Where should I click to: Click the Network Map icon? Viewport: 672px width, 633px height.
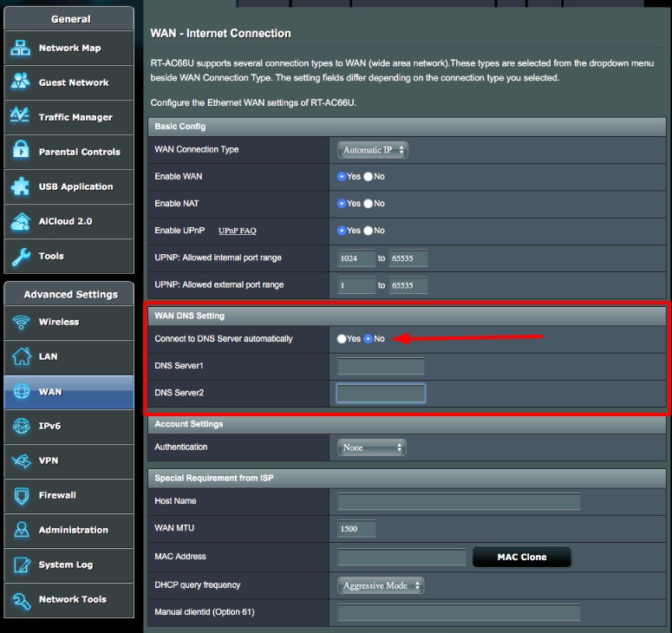pos(21,49)
